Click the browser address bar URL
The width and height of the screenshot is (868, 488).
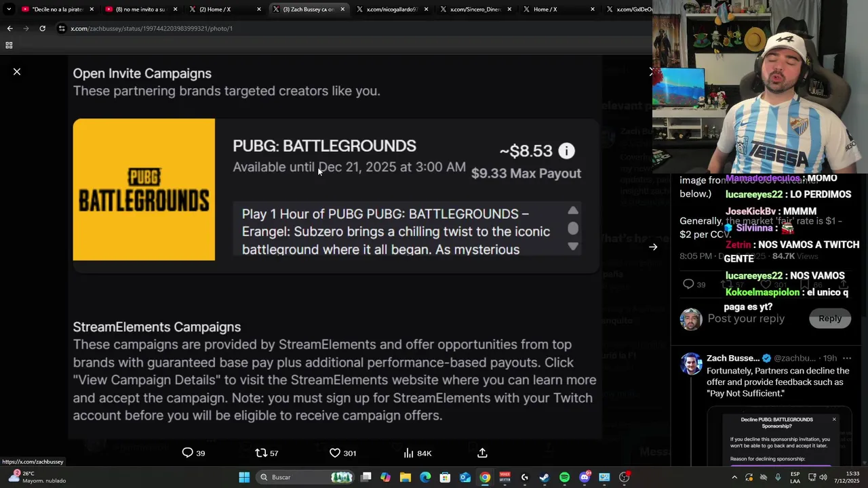(152, 28)
